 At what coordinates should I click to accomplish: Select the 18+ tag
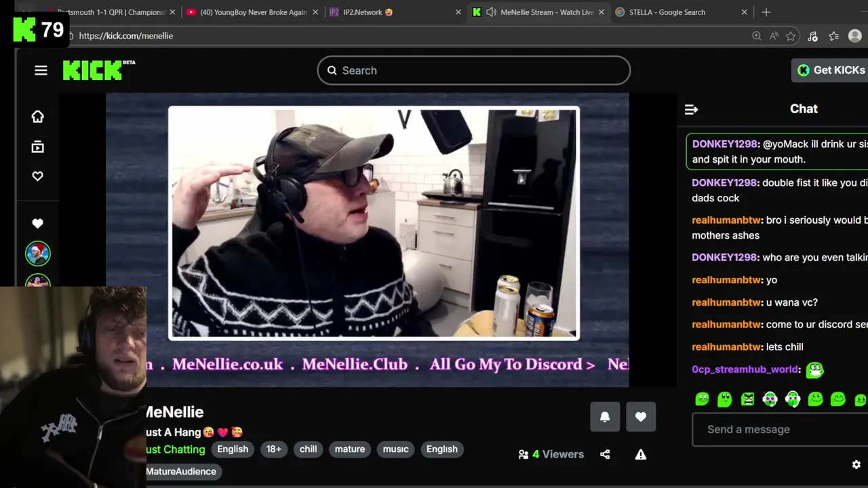coord(274,449)
